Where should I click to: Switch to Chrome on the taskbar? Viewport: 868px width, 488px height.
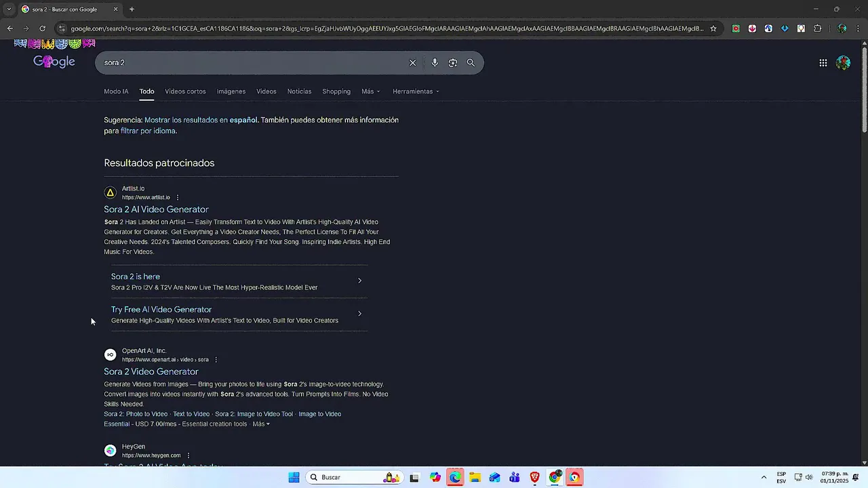tap(555, 477)
